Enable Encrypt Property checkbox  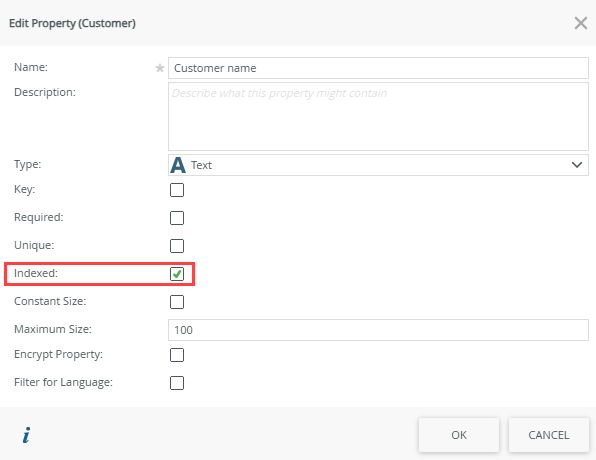pyautogui.click(x=177, y=355)
